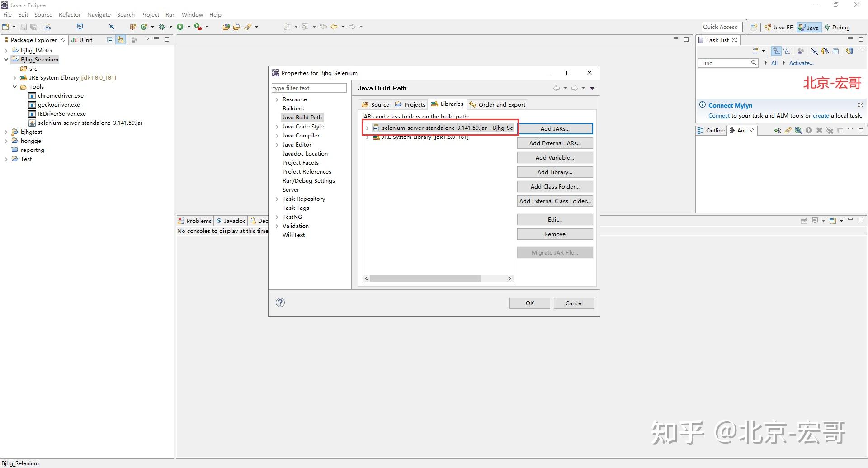Click Synchronize Changed icon in Task List

[x=849, y=51]
